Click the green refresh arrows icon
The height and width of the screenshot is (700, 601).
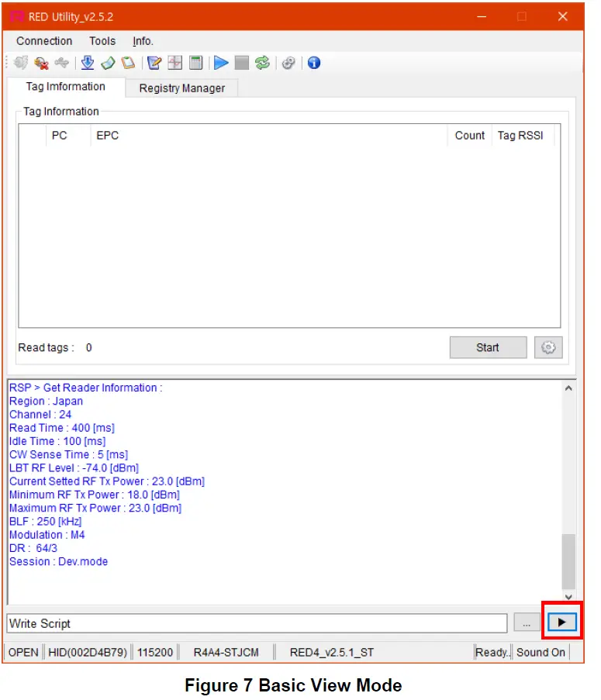pos(263,63)
